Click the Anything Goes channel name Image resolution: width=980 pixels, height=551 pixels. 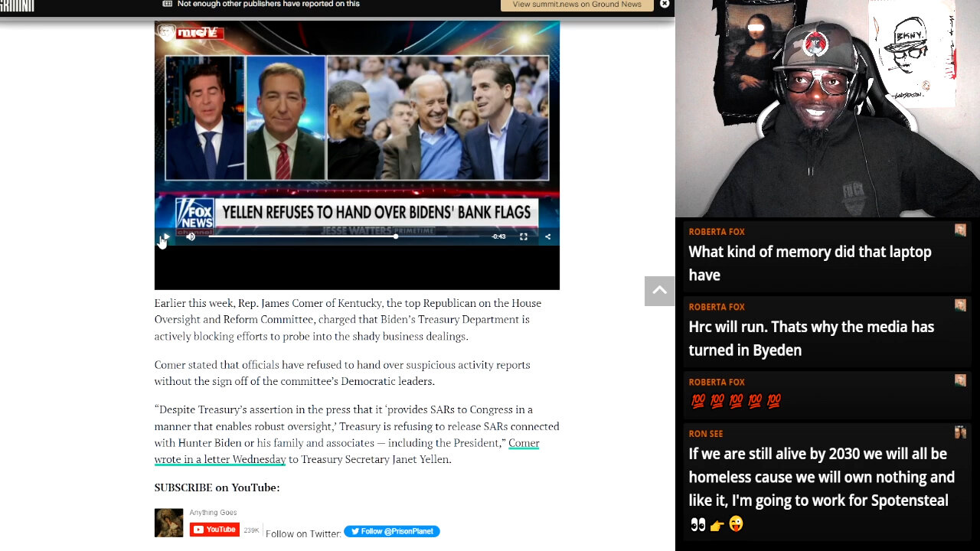pyautogui.click(x=213, y=513)
